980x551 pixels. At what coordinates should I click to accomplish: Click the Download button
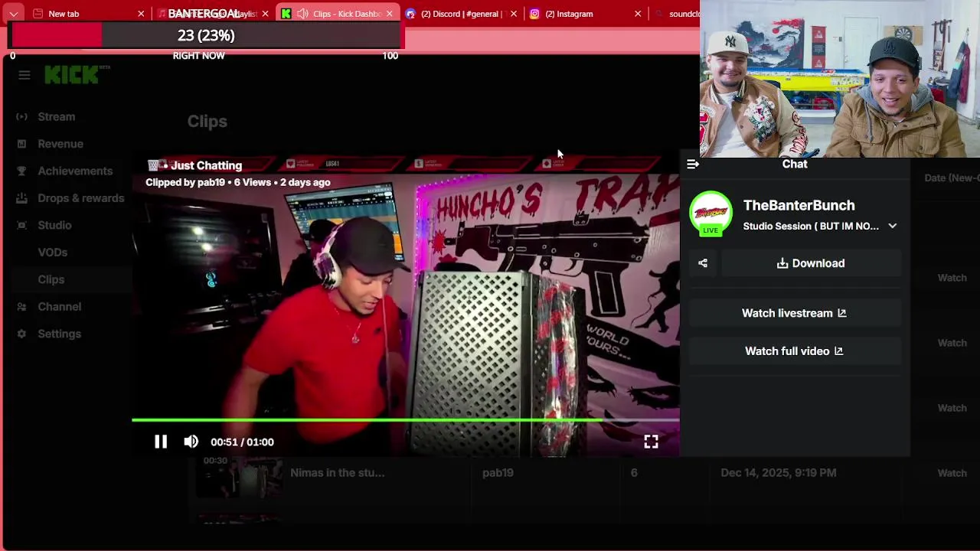811,263
